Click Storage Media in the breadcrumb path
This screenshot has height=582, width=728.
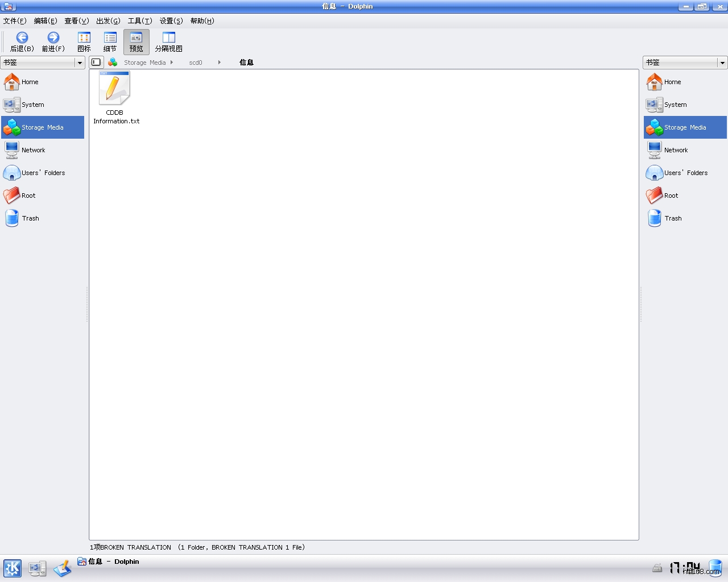tap(144, 63)
